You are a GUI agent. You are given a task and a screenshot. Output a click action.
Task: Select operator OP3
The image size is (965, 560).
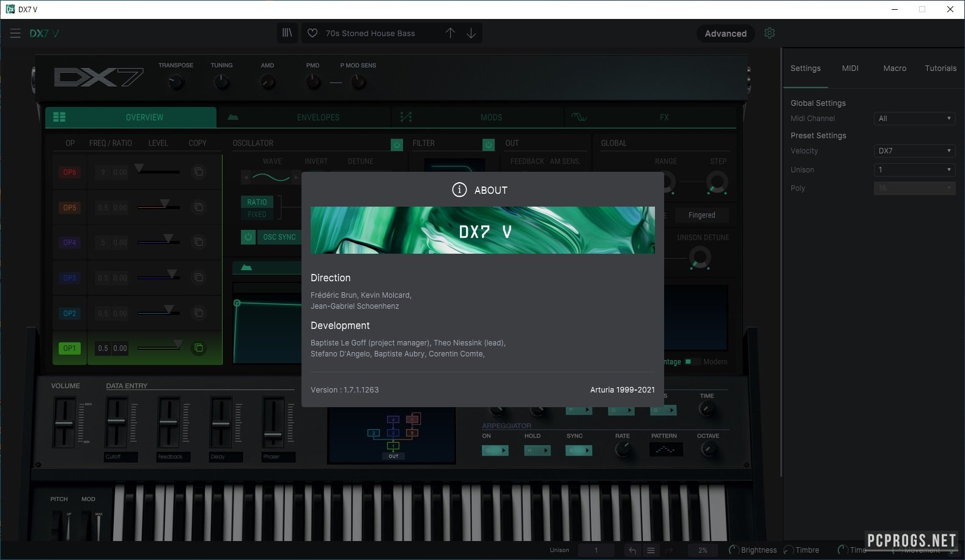click(x=70, y=278)
